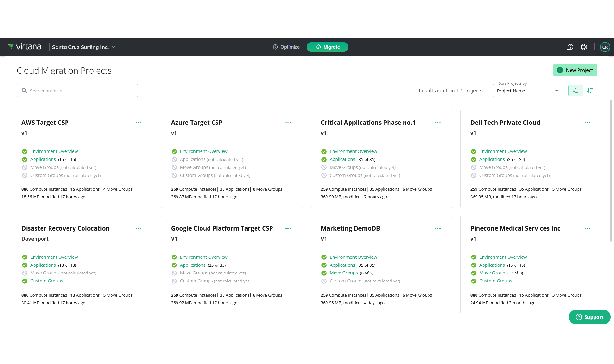Open the help chat icon in header
The image size is (614, 364).
570,47
